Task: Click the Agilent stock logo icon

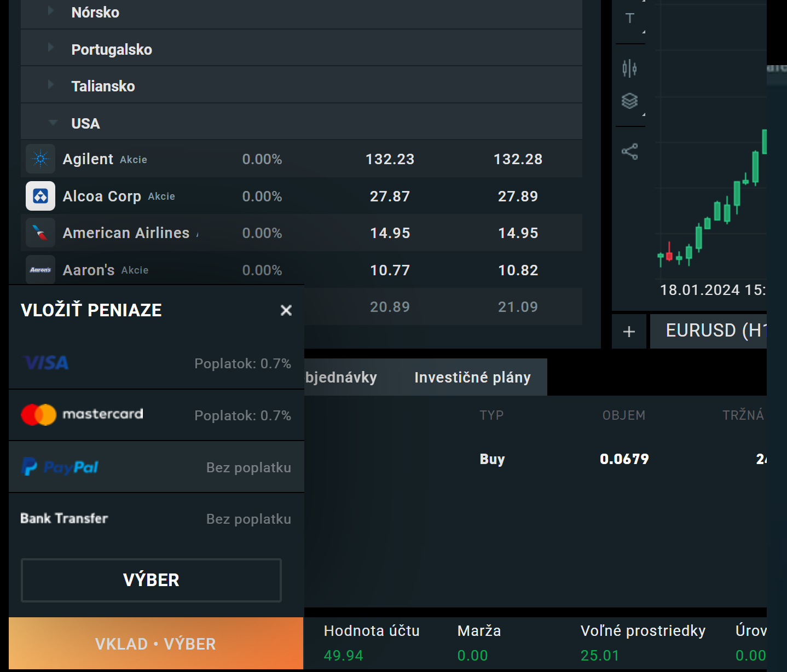Action: (40, 159)
